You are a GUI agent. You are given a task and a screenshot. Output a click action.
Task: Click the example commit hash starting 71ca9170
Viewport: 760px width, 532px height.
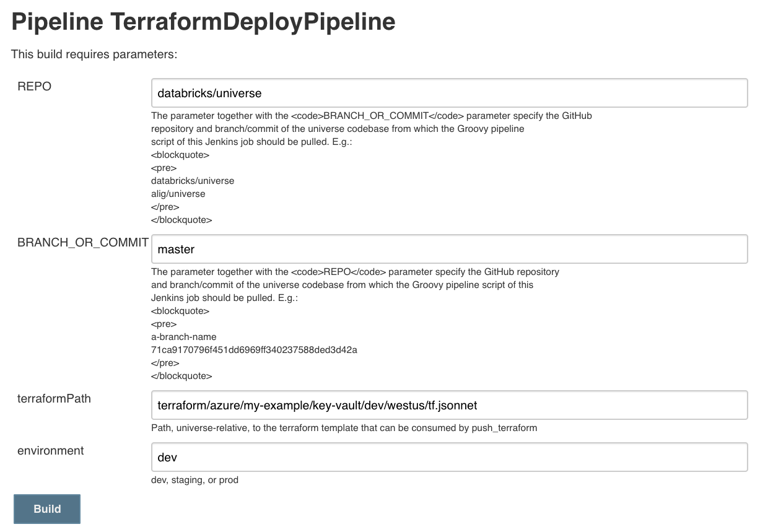(x=254, y=350)
